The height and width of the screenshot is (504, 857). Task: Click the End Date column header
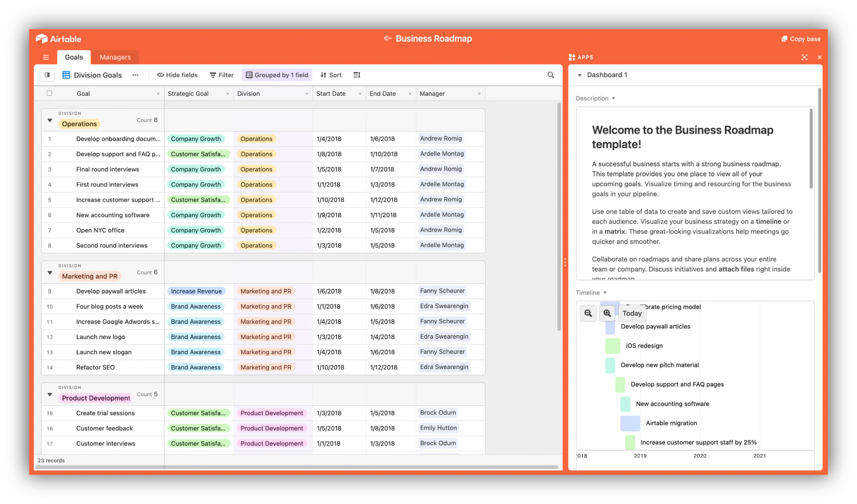coord(391,93)
